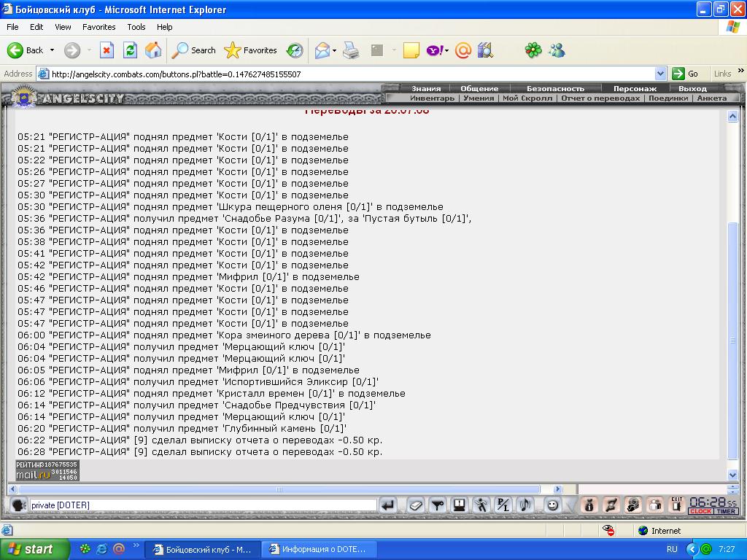This screenshot has width=747, height=560.
Task: Click the money bag icon in bottom bar
Action: click(589, 505)
